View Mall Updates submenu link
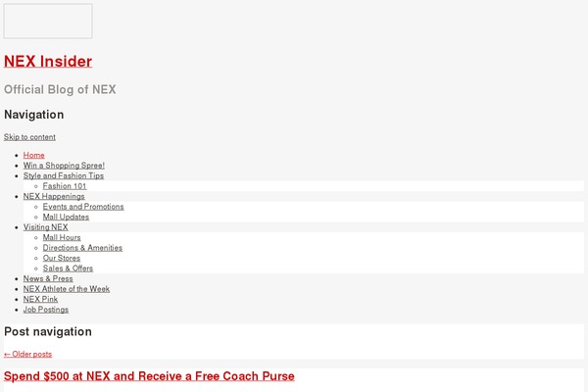The width and height of the screenshot is (588, 392). 66,217
